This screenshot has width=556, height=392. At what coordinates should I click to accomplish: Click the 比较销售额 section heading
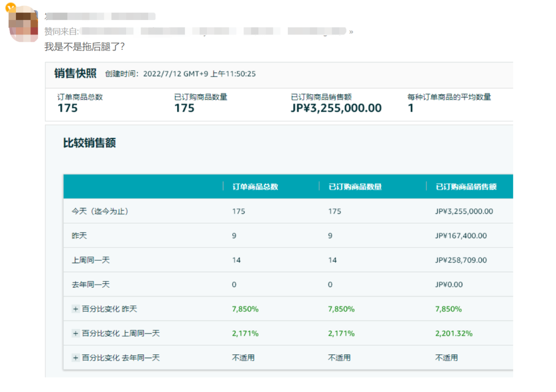pyautogui.click(x=90, y=143)
